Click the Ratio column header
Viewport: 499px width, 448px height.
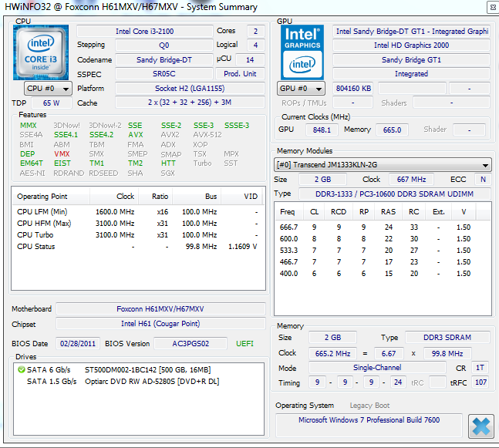point(156,197)
